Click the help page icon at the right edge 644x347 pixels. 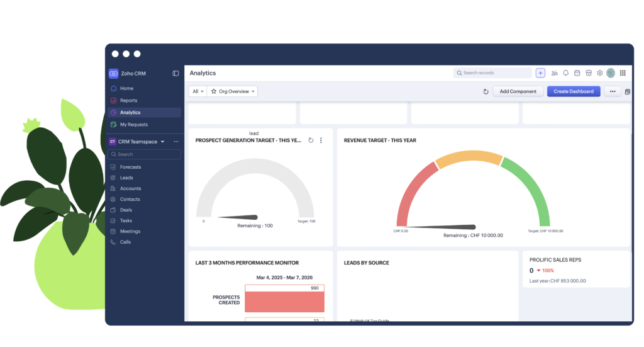tap(627, 92)
